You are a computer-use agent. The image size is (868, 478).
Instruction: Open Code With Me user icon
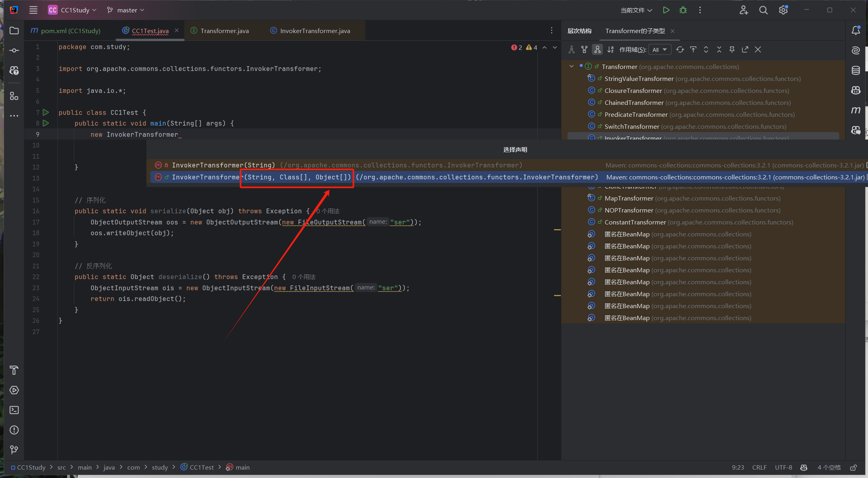[744, 10]
